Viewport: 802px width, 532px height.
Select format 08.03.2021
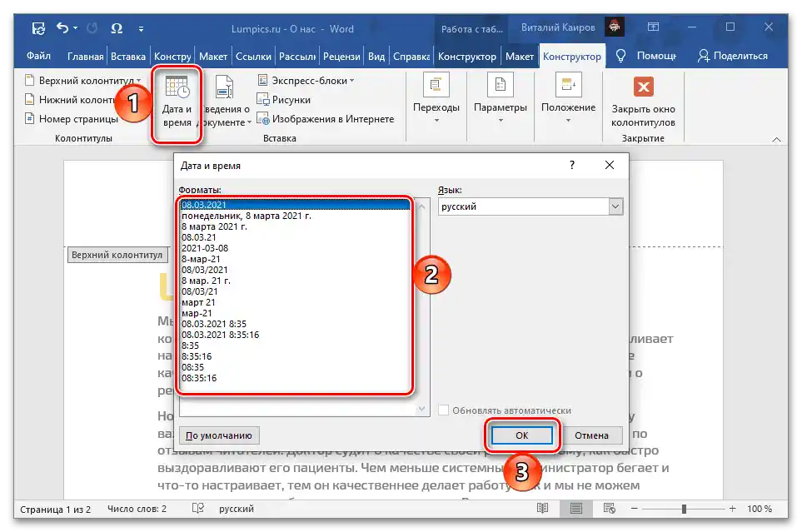coord(296,205)
